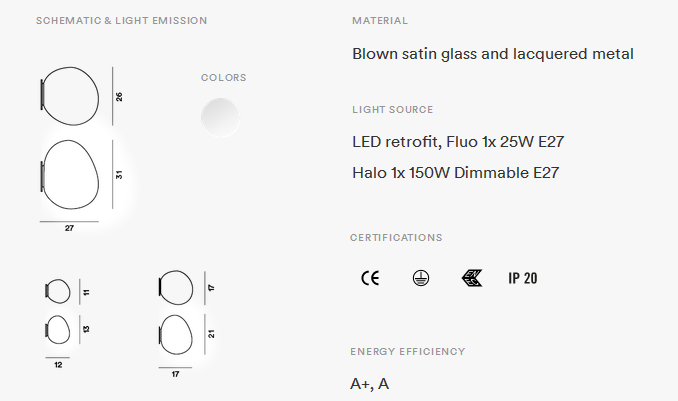The image size is (678, 401).
Task: Click the Schematic & Light Emission heading
Action: [122, 21]
